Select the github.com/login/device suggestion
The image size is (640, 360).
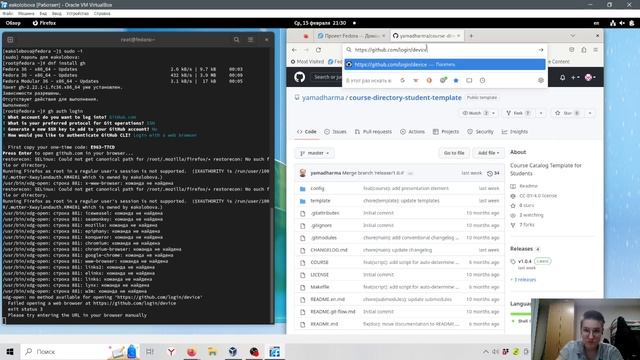coord(444,64)
